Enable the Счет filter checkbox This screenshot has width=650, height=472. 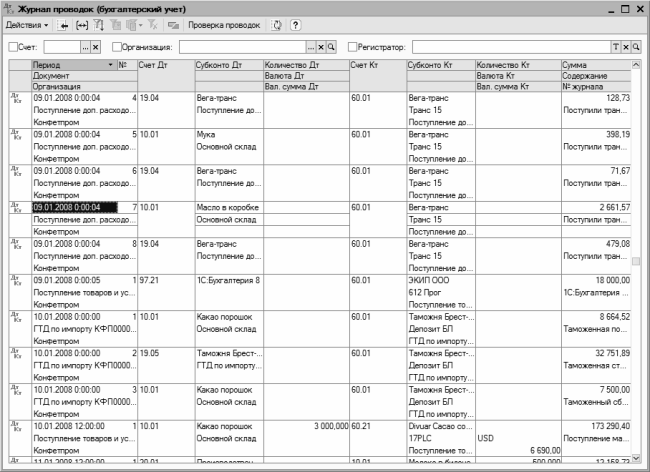click(13, 47)
